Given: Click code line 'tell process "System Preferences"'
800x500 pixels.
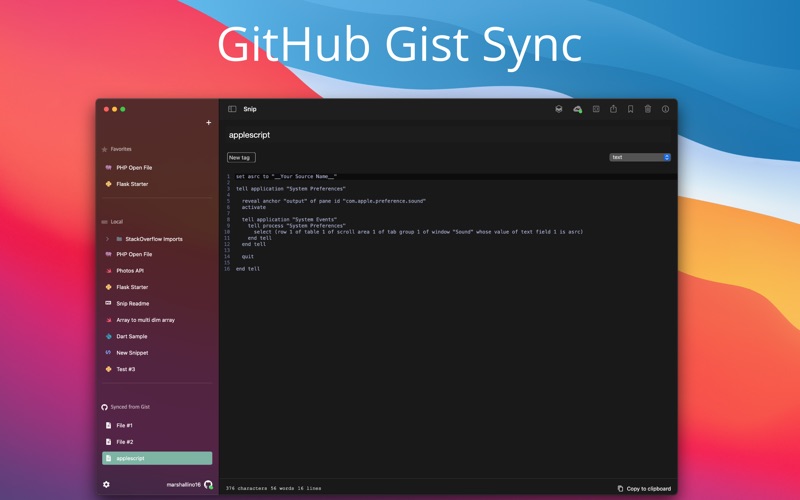Looking at the screenshot, I should point(296,226).
